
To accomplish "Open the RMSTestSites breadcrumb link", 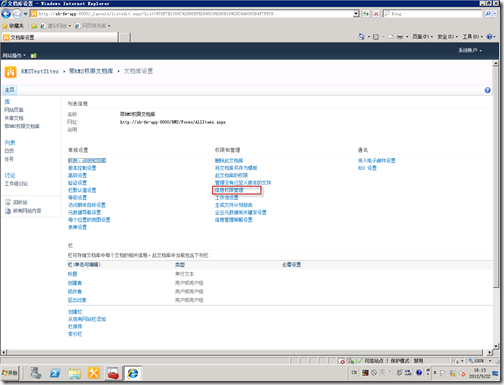I will click(x=40, y=71).
